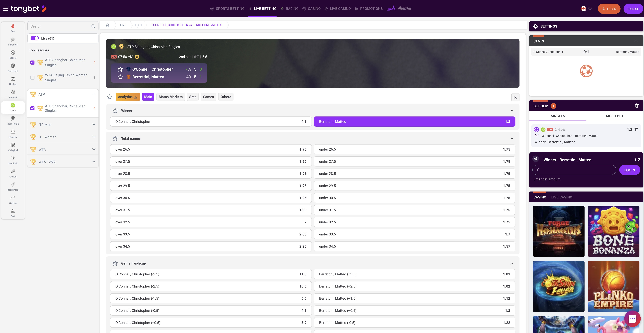Switch to Multi Bet tab

tap(614, 116)
